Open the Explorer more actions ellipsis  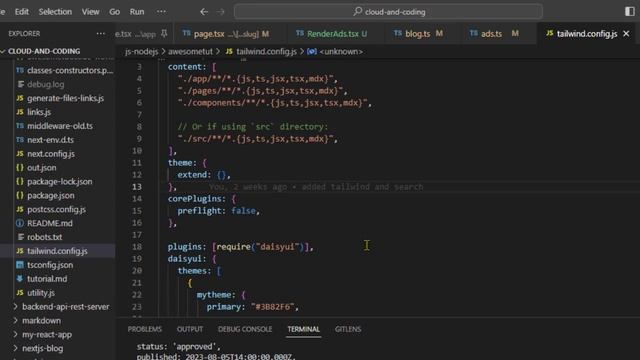[100, 33]
